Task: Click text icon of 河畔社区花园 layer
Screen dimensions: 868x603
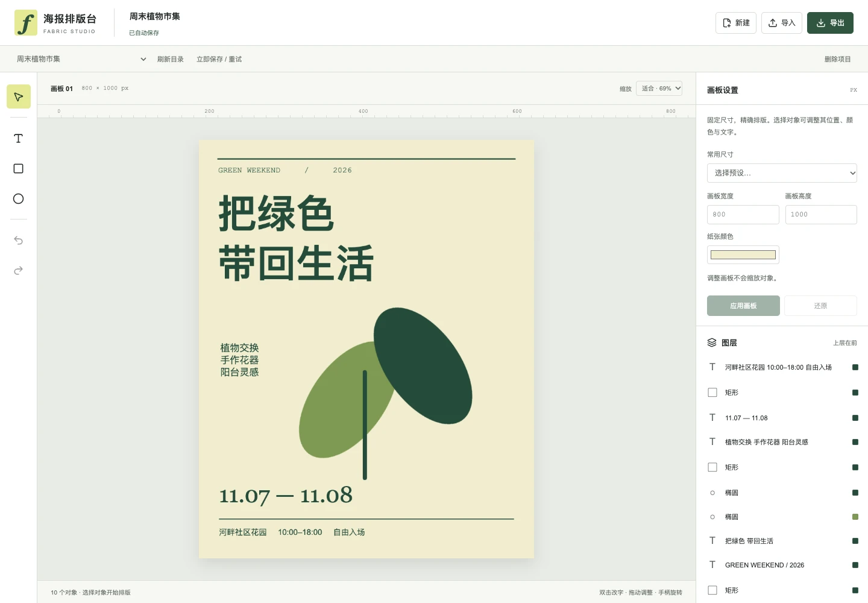Action: click(712, 367)
